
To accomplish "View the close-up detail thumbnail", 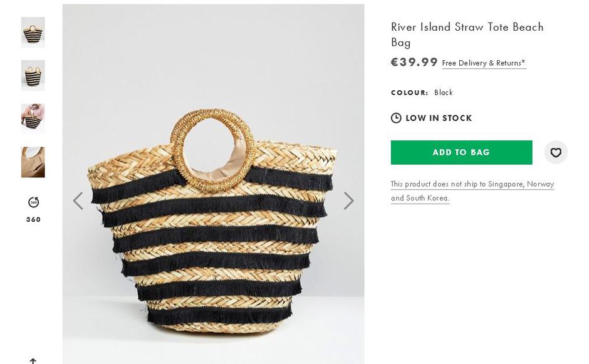I will pyautogui.click(x=33, y=162).
